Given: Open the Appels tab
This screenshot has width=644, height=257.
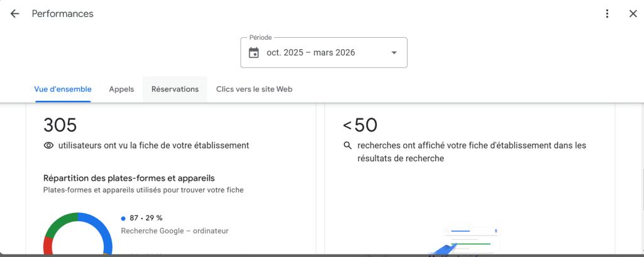Looking at the screenshot, I should click(x=121, y=89).
